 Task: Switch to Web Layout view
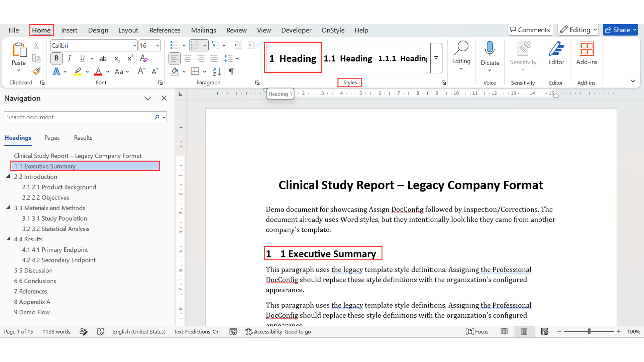point(544,332)
